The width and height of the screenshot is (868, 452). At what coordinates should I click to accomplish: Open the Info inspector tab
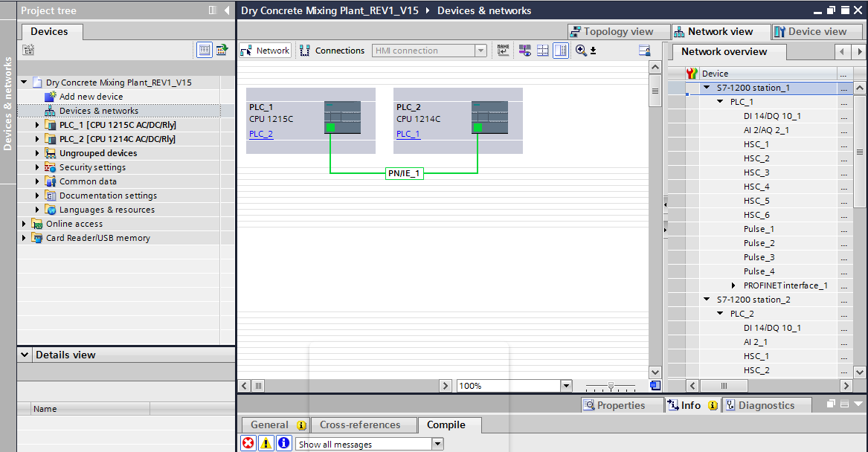[692, 405]
